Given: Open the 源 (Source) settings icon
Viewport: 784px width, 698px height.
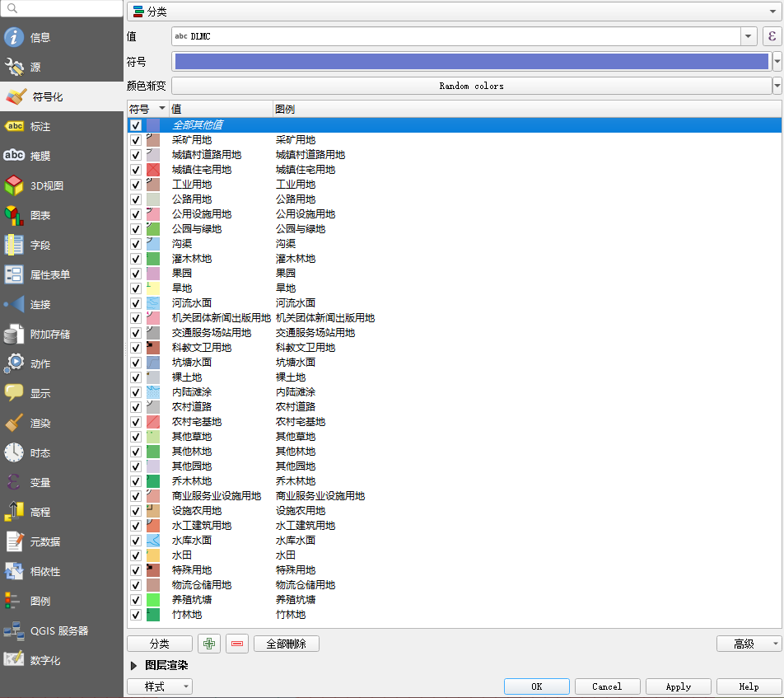Looking at the screenshot, I should point(14,67).
